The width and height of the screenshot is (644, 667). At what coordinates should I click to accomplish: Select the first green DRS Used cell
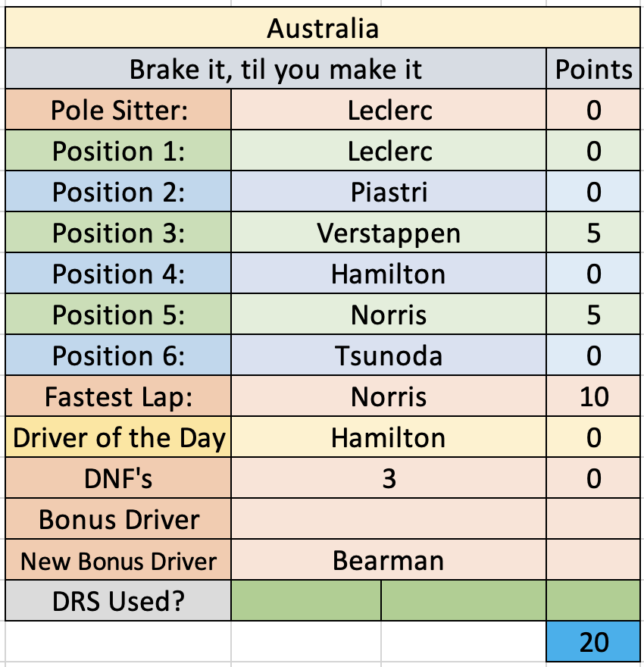coord(306,600)
